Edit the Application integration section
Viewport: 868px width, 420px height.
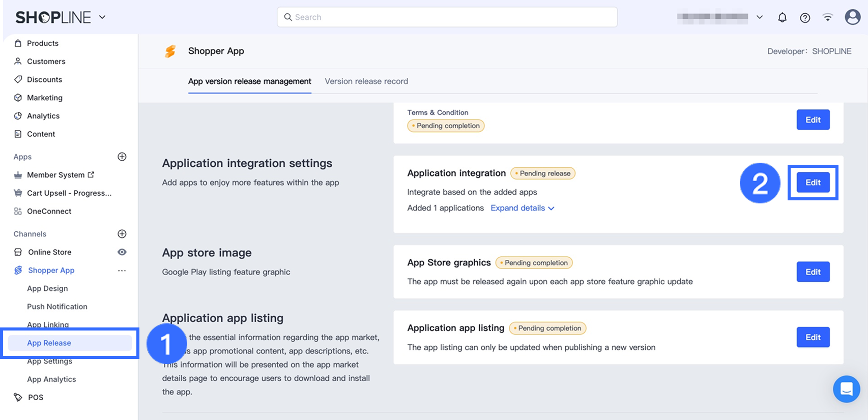point(813,183)
